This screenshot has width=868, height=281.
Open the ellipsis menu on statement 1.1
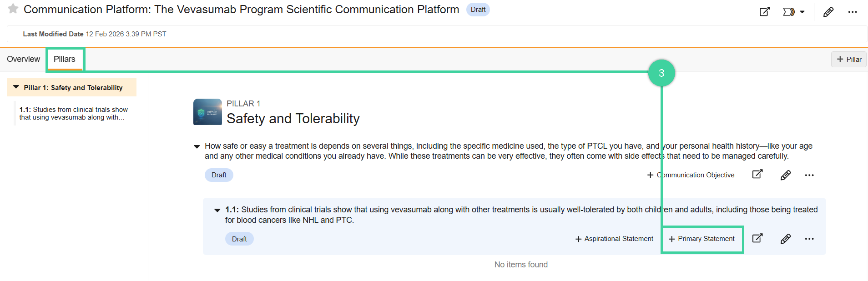click(809, 238)
